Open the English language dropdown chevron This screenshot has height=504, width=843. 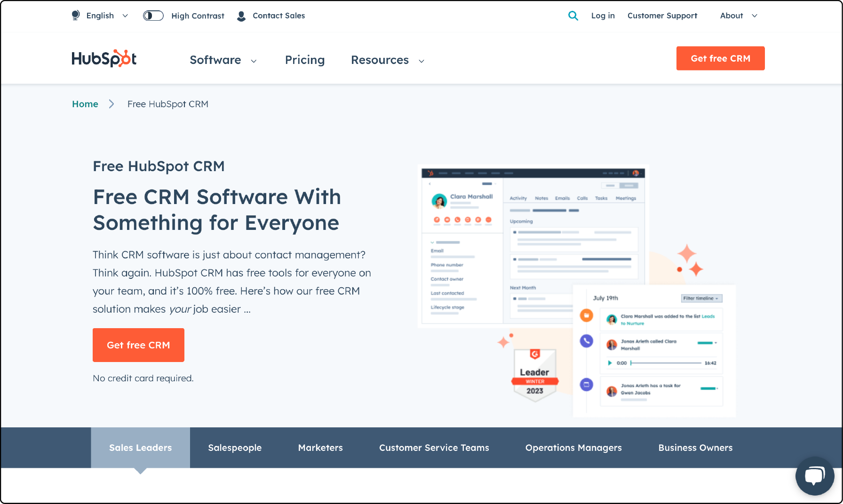pyautogui.click(x=125, y=16)
